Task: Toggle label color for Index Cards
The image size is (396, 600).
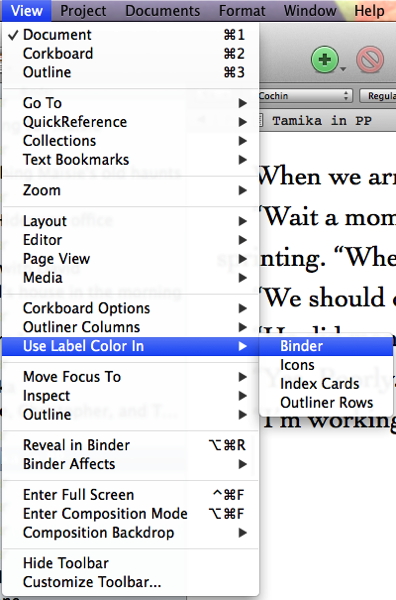Action: pyautogui.click(x=326, y=384)
